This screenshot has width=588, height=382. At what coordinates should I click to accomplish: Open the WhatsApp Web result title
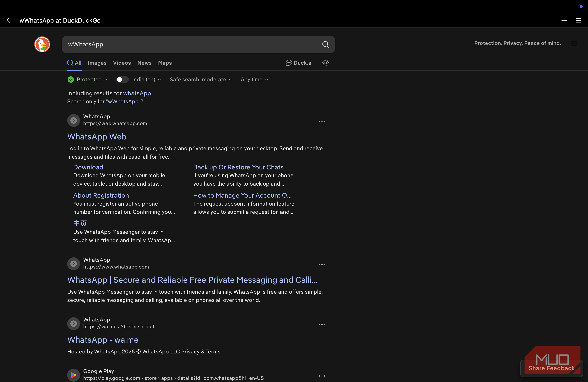(97, 137)
